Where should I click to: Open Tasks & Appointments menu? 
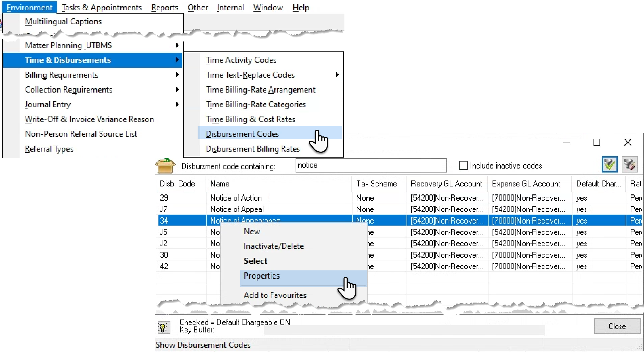click(x=102, y=7)
